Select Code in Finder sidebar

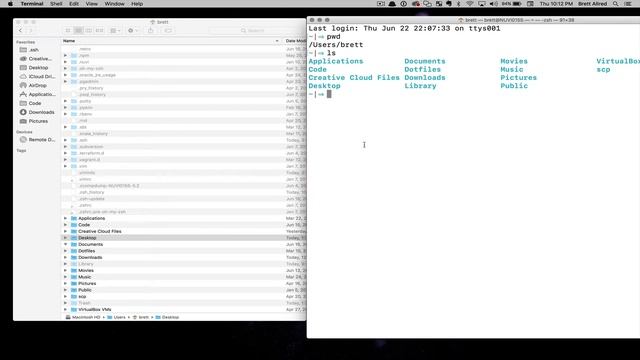pos(31,104)
